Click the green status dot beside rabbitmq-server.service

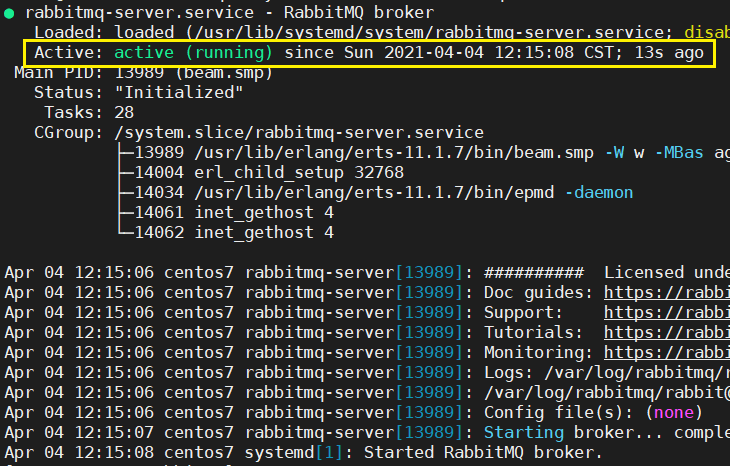click(9, 13)
